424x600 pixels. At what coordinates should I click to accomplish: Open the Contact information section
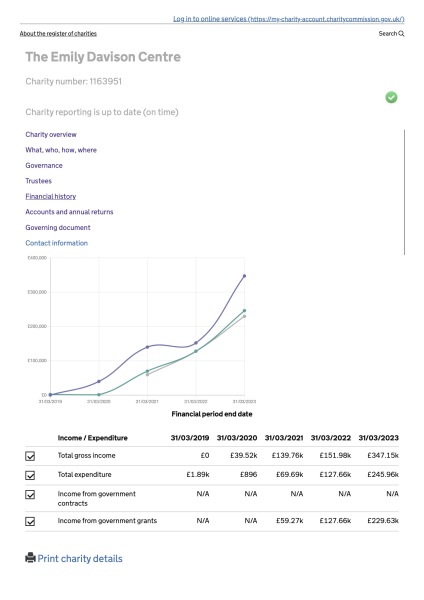click(56, 243)
